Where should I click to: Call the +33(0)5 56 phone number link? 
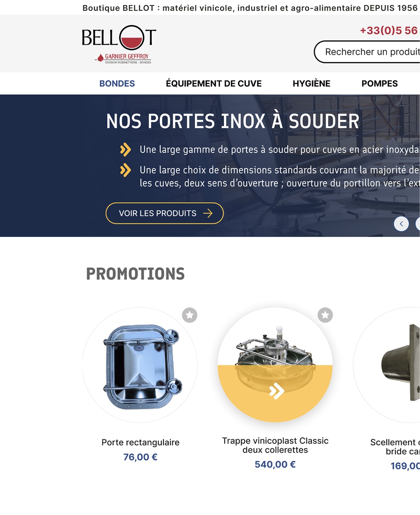(x=389, y=30)
